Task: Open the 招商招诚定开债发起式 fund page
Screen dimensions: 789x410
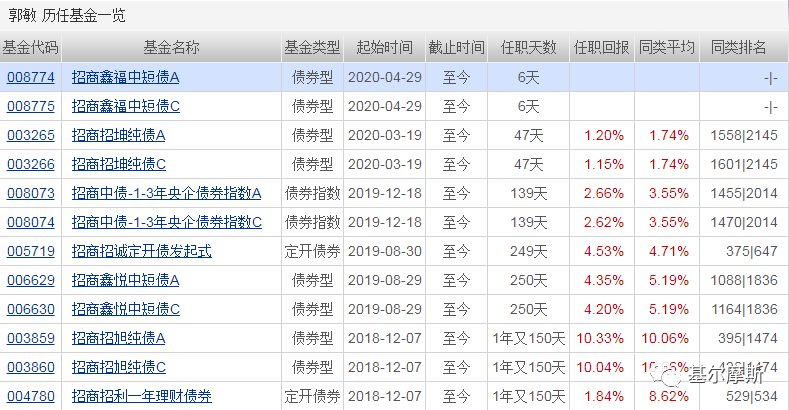Action: tap(141, 251)
